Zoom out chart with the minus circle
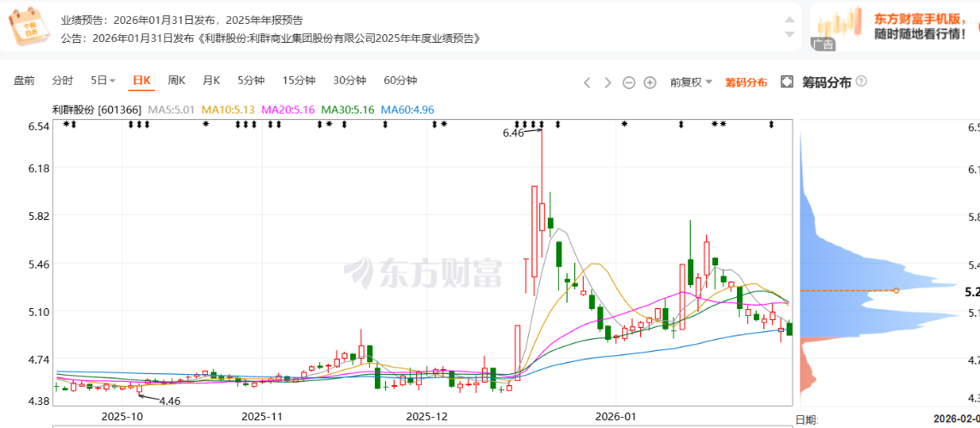 tap(629, 82)
